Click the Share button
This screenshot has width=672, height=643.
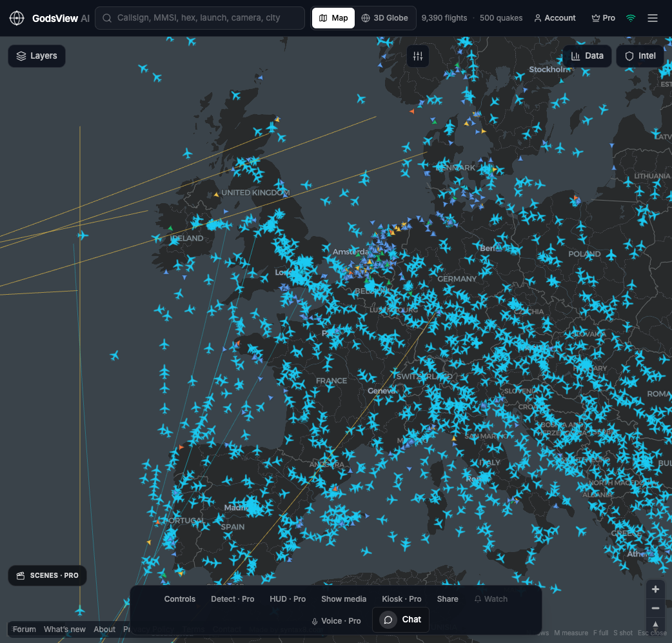448,599
